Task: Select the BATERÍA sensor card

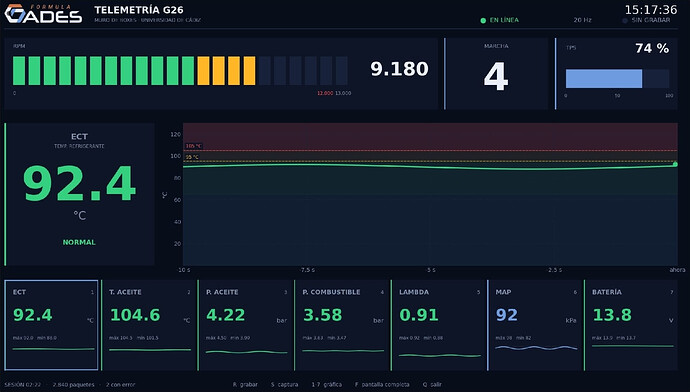Action: [632, 325]
